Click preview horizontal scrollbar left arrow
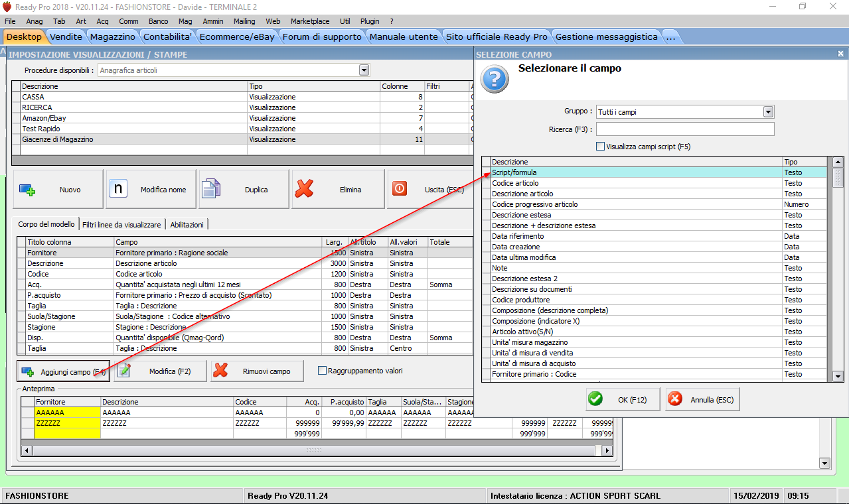The width and height of the screenshot is (849, 504). point(27,451)
